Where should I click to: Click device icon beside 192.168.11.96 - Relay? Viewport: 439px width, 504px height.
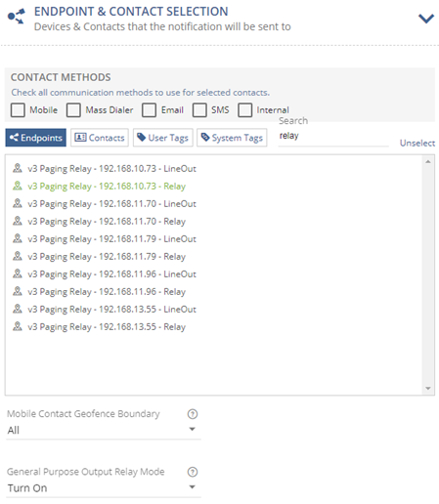(x=18, y=291)
